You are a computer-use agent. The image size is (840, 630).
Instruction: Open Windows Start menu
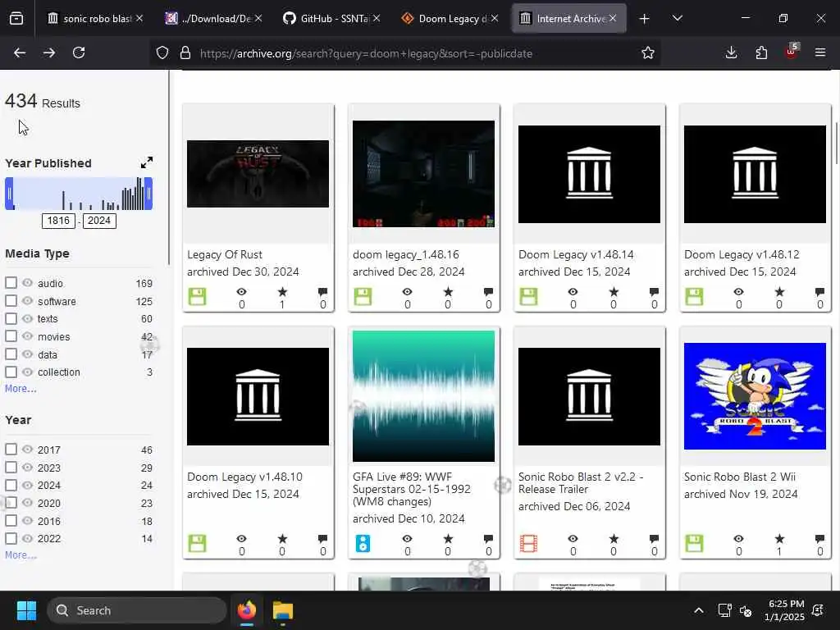click(x=26, y=610)
